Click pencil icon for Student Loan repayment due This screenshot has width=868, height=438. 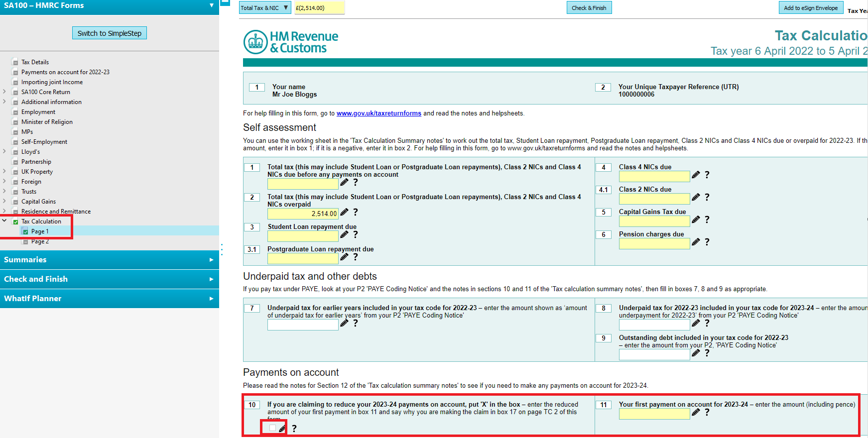(x=344, y=234)
